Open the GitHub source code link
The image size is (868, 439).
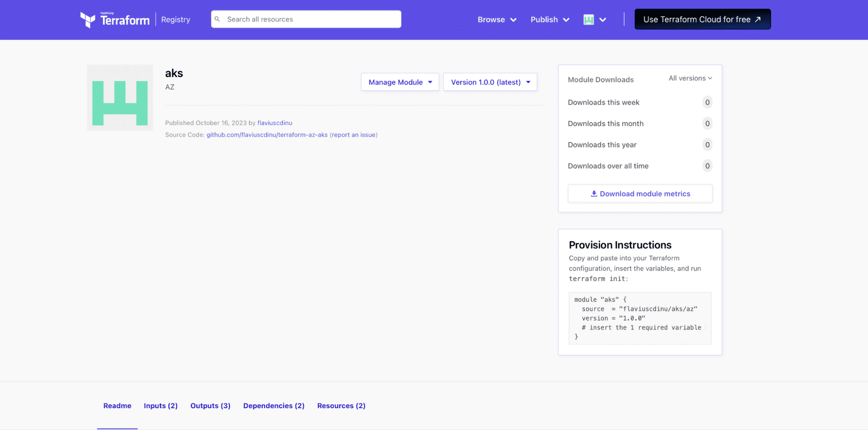pos(267,135)
